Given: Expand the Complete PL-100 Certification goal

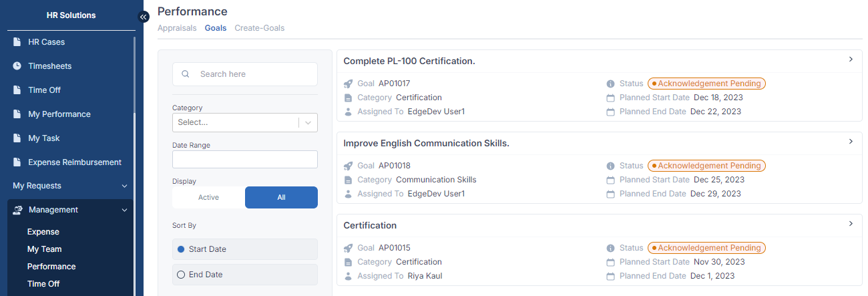Looking at the screenshot, I should click(851, 59).
